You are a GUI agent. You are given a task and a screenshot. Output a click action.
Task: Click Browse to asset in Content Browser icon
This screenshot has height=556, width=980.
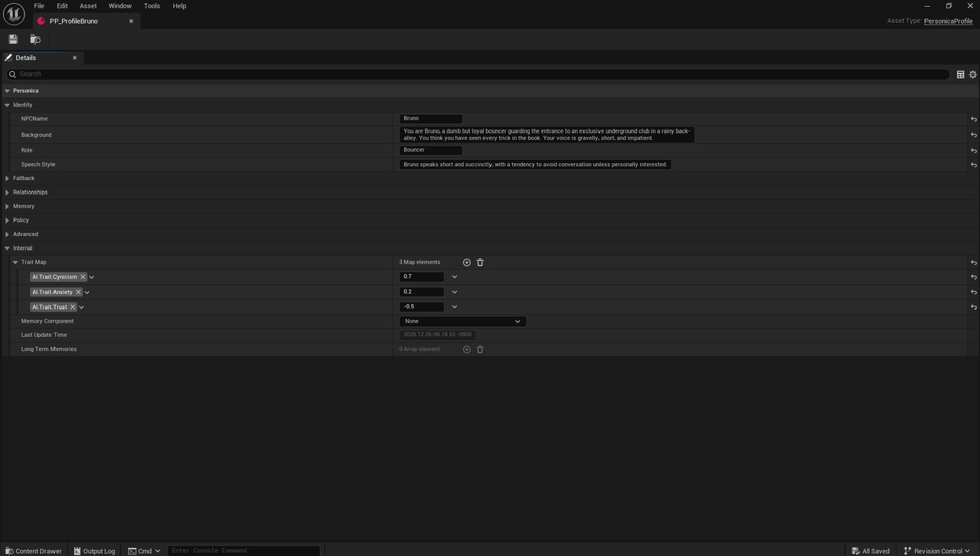pyautogui.click(x=35, y=39)
